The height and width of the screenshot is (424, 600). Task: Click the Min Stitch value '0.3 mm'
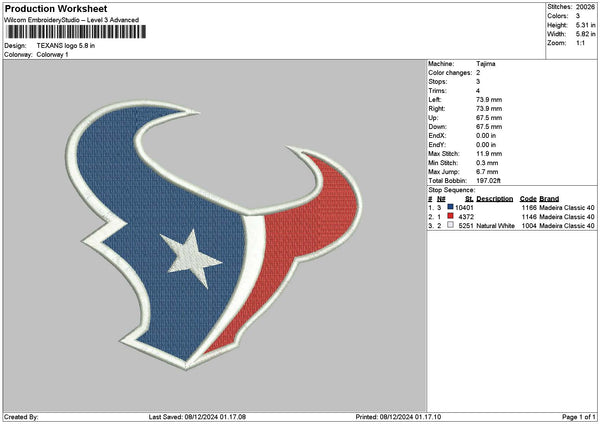pyautogui.click(x=487, y=163)
